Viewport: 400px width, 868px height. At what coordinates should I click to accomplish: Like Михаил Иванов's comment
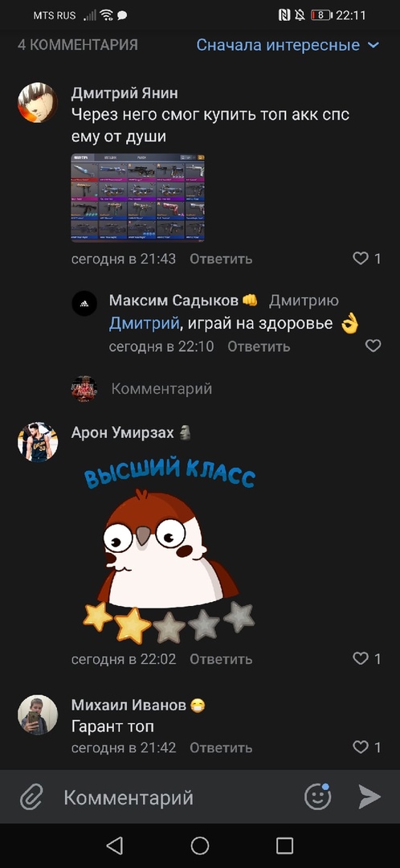367,748
